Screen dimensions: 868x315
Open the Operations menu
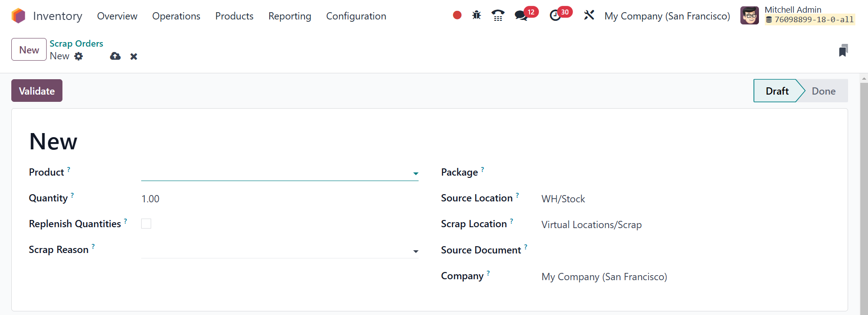click(x=176, y=16)
